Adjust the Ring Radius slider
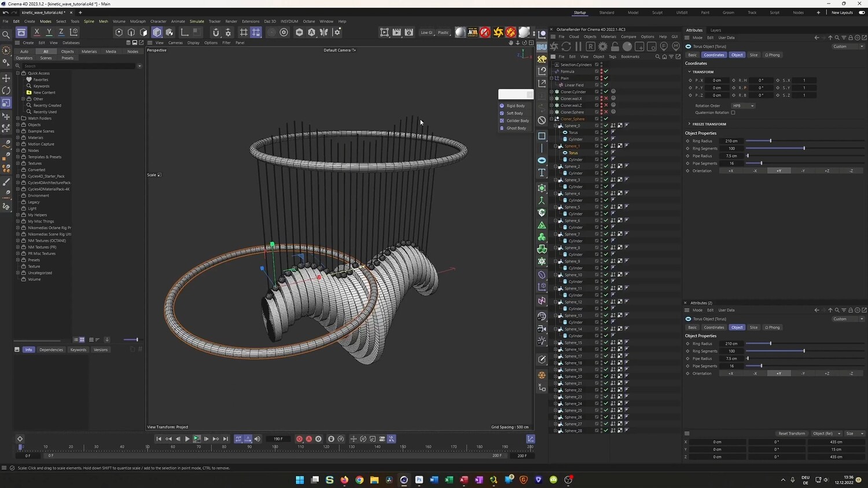Viewport: 868px width, 488px height. (x=804, y=141)
